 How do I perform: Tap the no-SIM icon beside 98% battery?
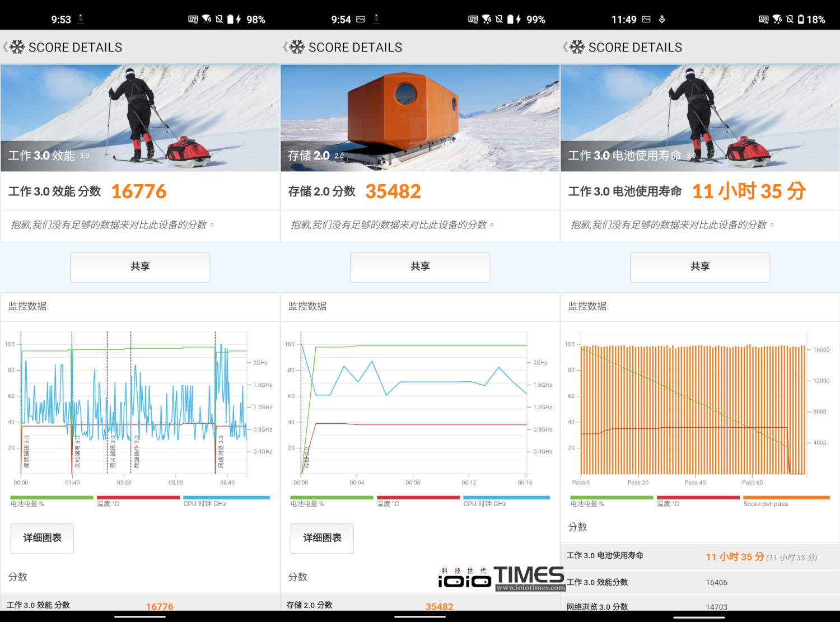(x=219, y=19)
